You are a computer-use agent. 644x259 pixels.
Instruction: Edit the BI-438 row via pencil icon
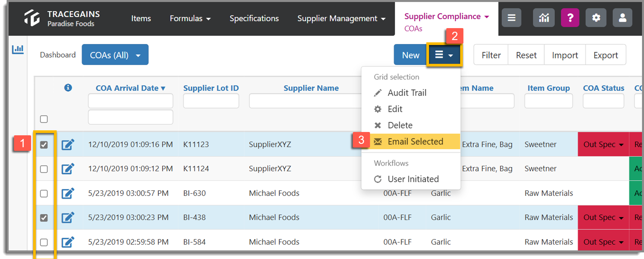point(68,217)
